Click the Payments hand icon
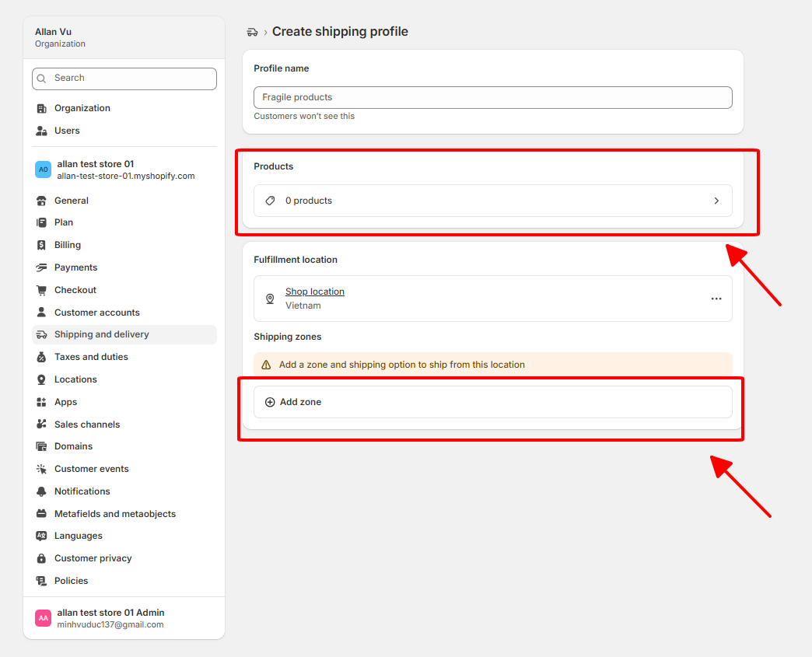The width and height of the screenshot is (812, 657). 41,267
